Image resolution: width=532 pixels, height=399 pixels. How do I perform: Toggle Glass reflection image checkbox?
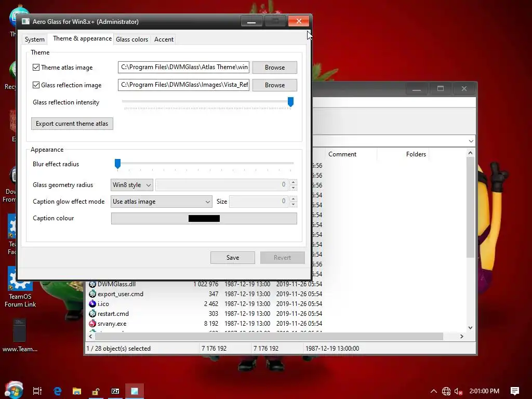point(36,85)
